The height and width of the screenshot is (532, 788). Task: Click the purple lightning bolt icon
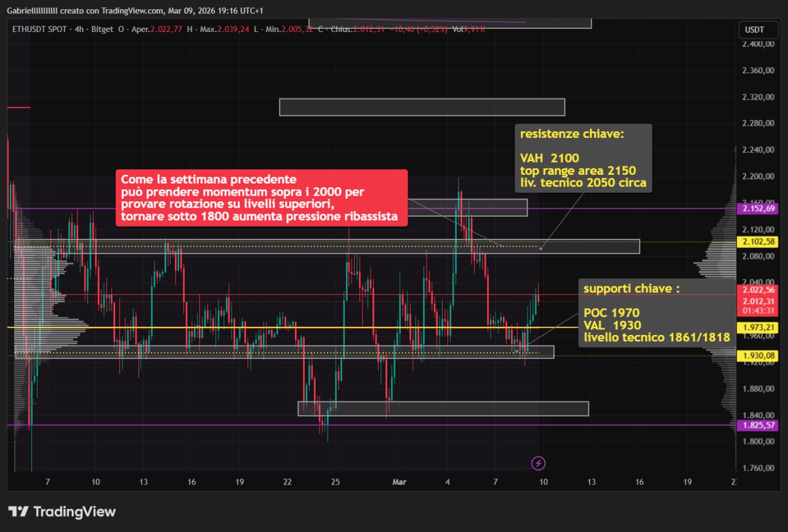(539, 463)
